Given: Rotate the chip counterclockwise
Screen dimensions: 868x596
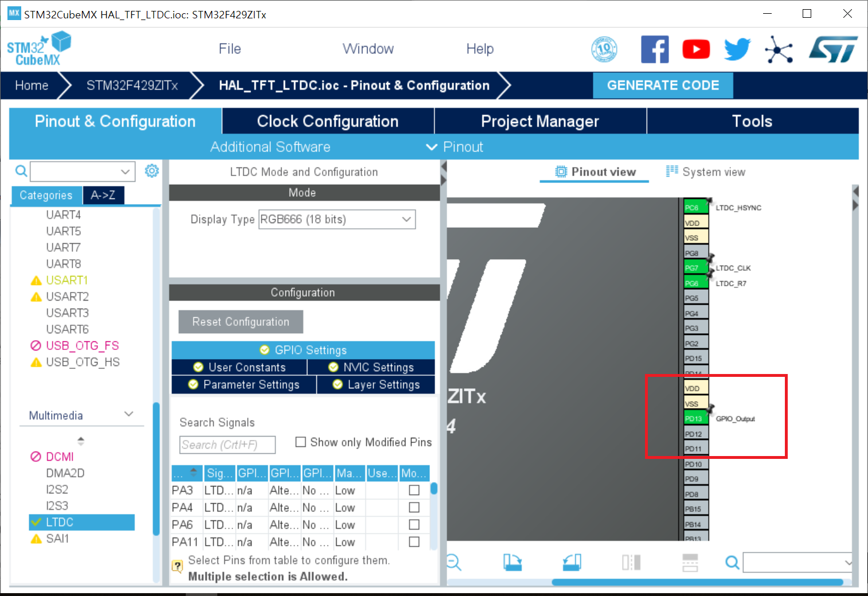Looking at the screenshot, I should click(572, 562).
